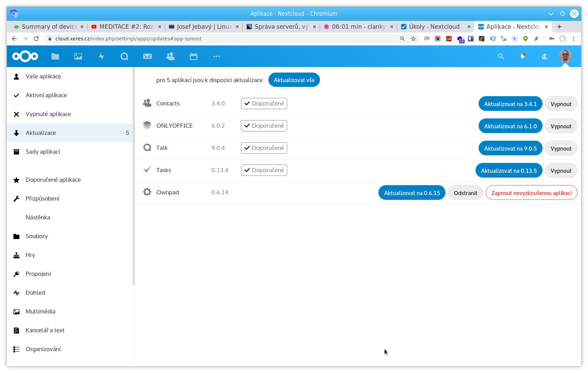Update Tasks to 0.13.5
The width and height of the screenshot is (588, 373).
pos(509,171)
